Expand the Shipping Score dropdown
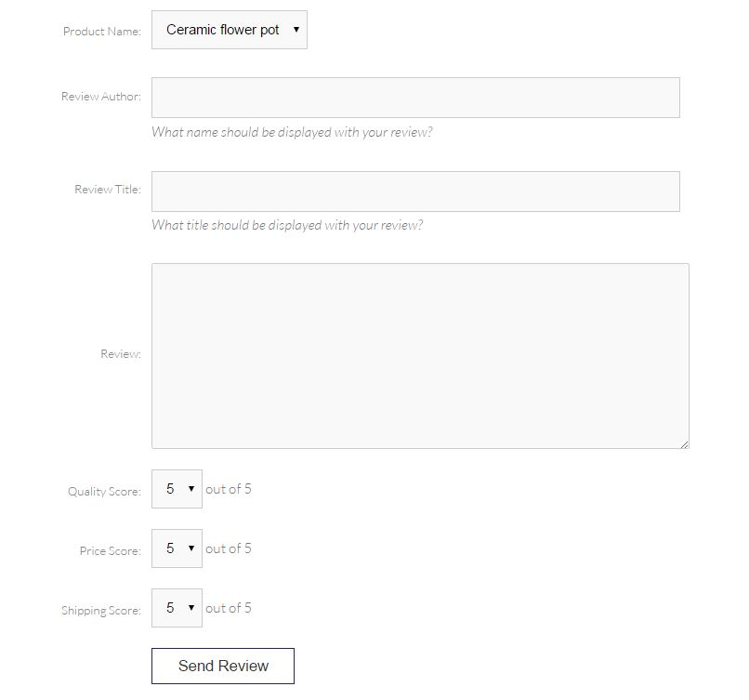Screen dimensions: 749x700 [177, 608]
